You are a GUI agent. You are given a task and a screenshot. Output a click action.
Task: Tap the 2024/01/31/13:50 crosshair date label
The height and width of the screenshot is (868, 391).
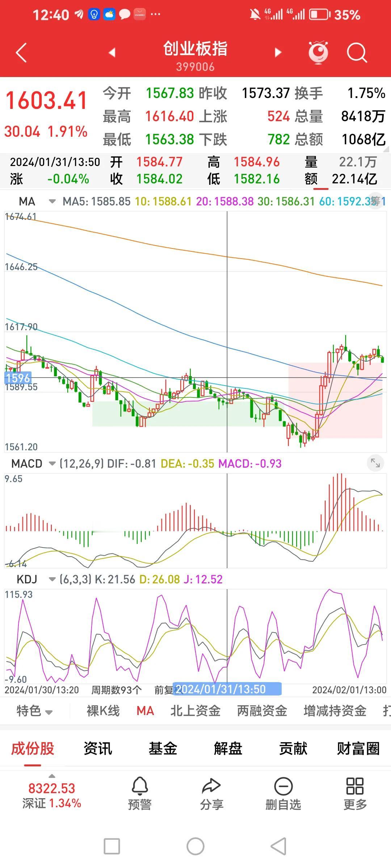point(227,689)
